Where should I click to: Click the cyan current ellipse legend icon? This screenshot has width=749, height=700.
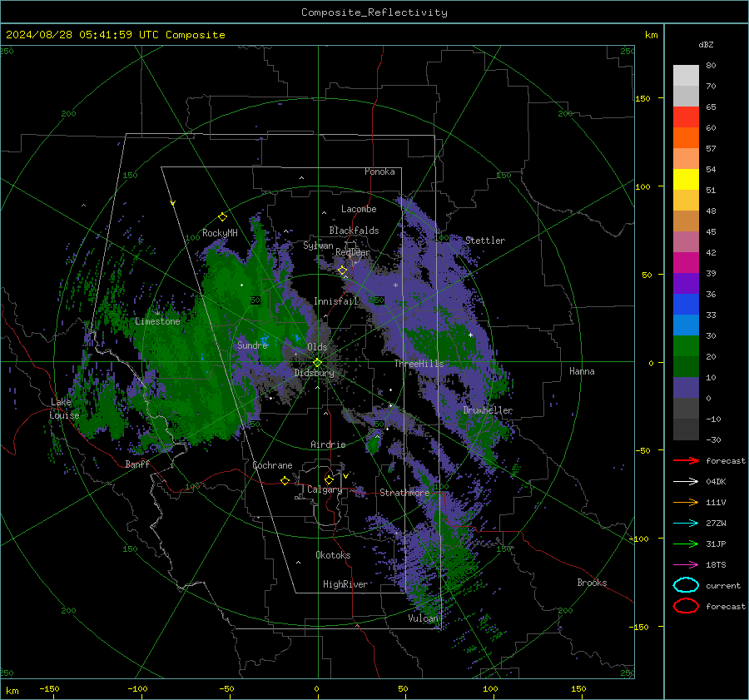(x=686, y=585)
